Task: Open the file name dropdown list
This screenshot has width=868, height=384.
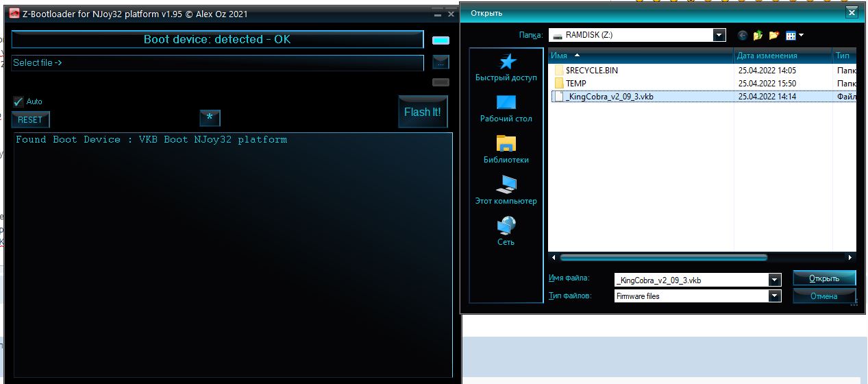Action: pyautogui.click(x=774, y=280)
